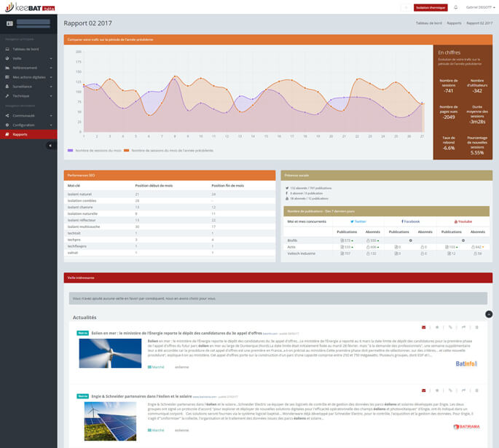Expand the Configuration submenu arrow

(51, 125)
